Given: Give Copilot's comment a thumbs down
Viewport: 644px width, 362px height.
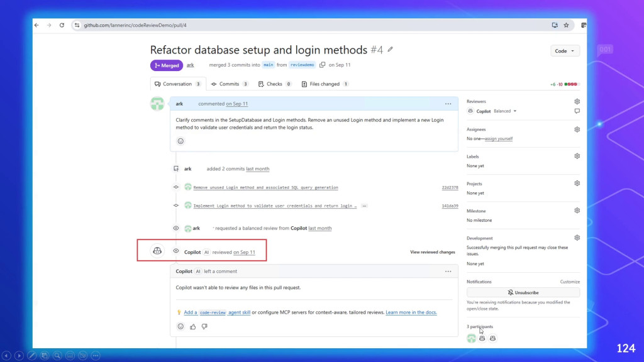Looking at the screenshot, I should pyautogui.click(x=204, y=327).
